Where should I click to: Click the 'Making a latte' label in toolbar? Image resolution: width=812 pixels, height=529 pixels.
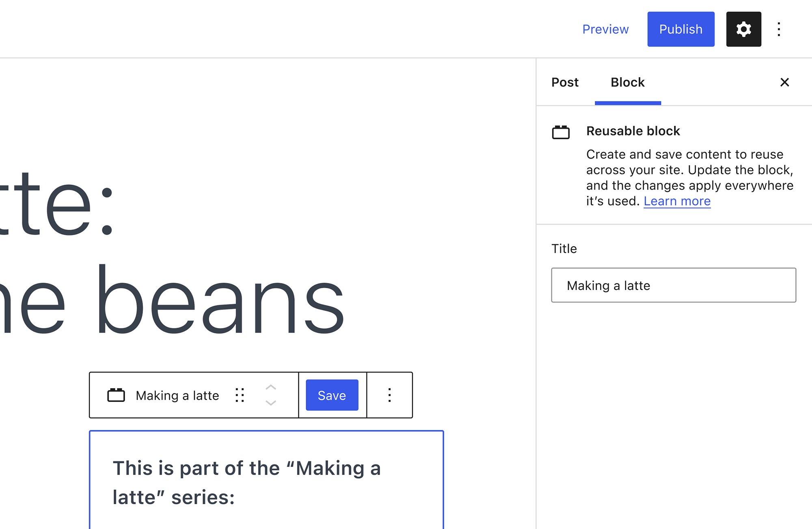pyautogui.click(x=177, y=395)
